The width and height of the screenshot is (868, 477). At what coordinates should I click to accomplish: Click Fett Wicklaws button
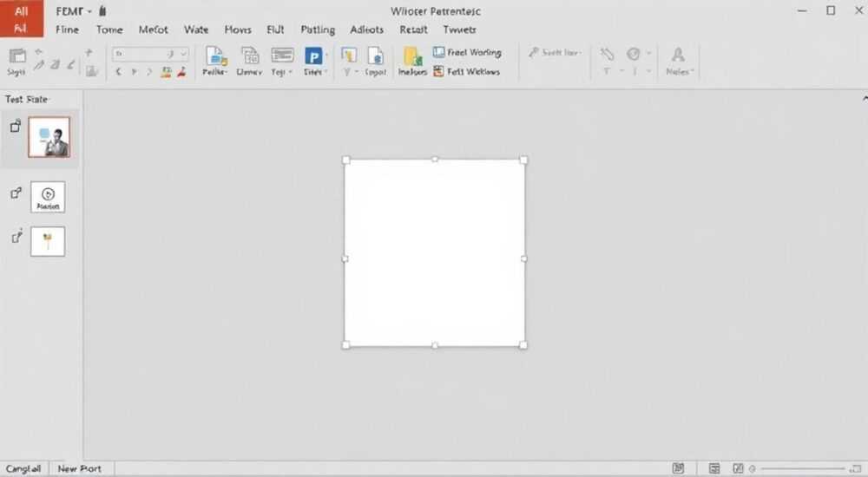467,71
